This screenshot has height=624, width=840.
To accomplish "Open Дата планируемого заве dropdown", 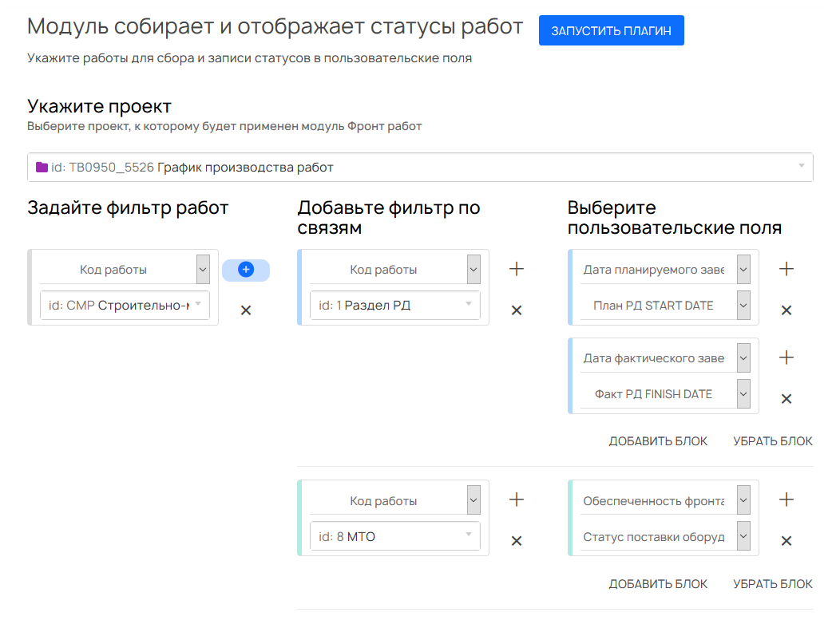I will coord(743,269).
